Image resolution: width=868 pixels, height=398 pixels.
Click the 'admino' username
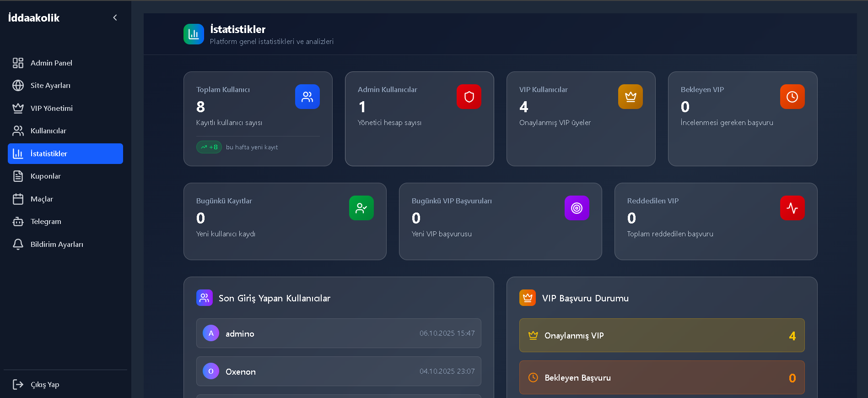(240, 333)
